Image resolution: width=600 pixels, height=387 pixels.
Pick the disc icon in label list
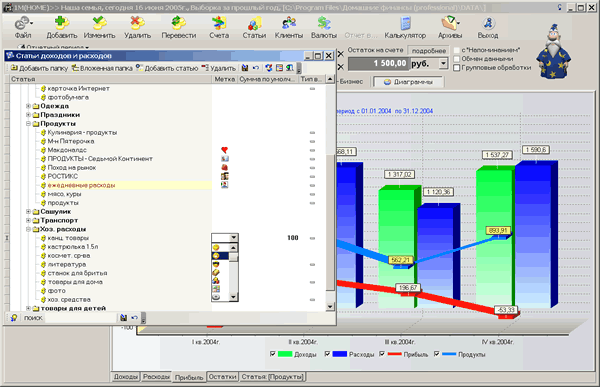[216, 297]
